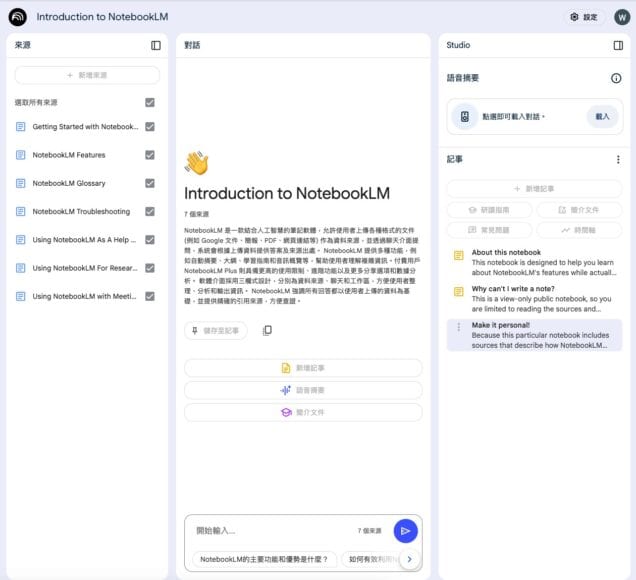The height and width of the screenshot is (580, 636).
Task: Click note icon of Why can't I write a note
Action: pyautogui.click(x=459, y=292)
